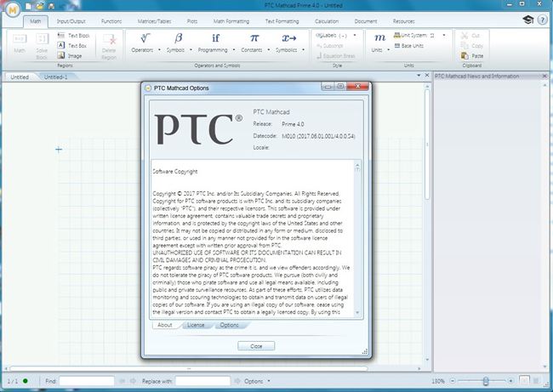This screenshot has height=392, width=553.
Task: Select the Math ribbon tab
Action: click(35, 21)
